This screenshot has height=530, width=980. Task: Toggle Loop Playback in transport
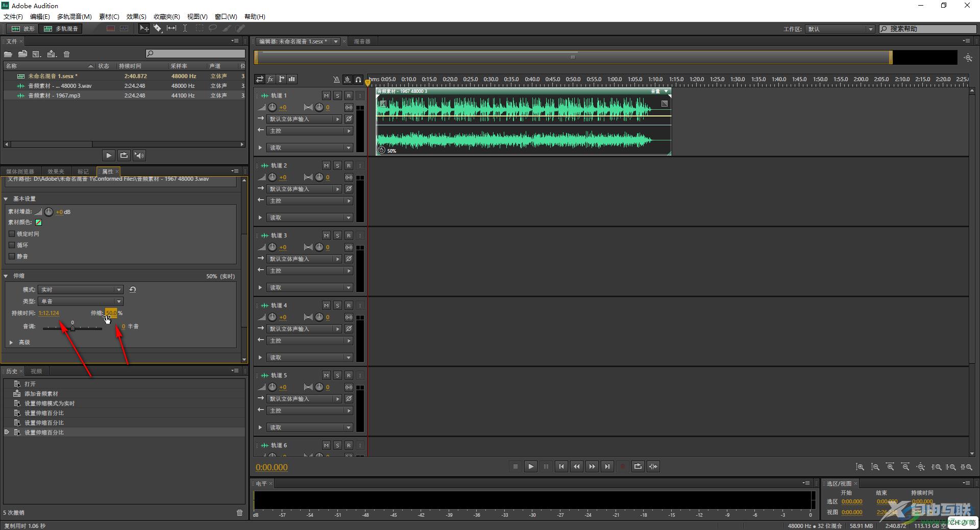[638, 466]
